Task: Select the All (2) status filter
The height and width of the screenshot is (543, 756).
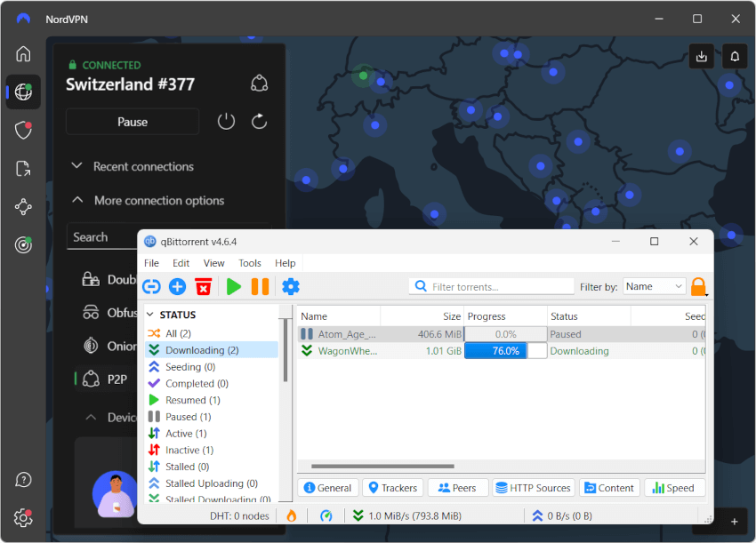Action: pyautogui.click(x=212, y=333)
